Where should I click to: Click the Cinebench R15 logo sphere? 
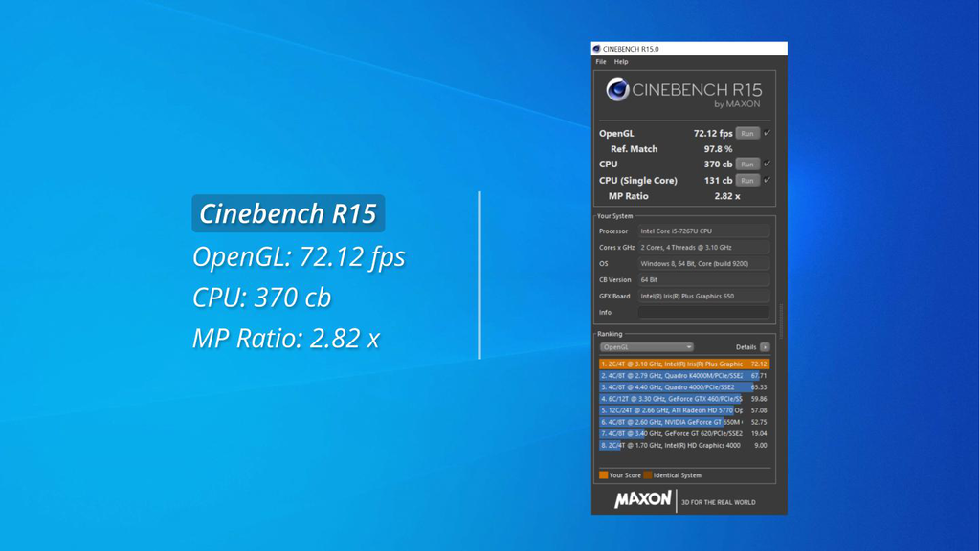pyautogui.click(x=617, y=90)
